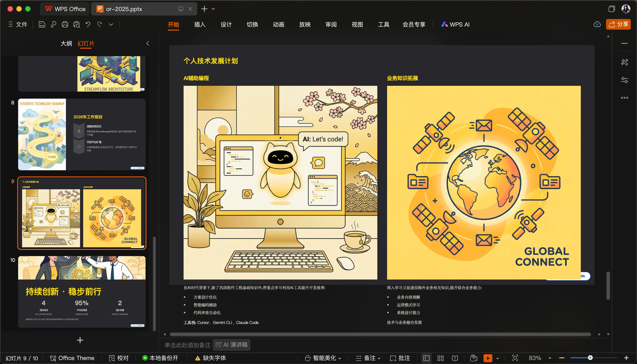The width and height of the screenshot is (637, 364).
Task: Open the 审阅 review tab
Action: click(x=331, y=24)
